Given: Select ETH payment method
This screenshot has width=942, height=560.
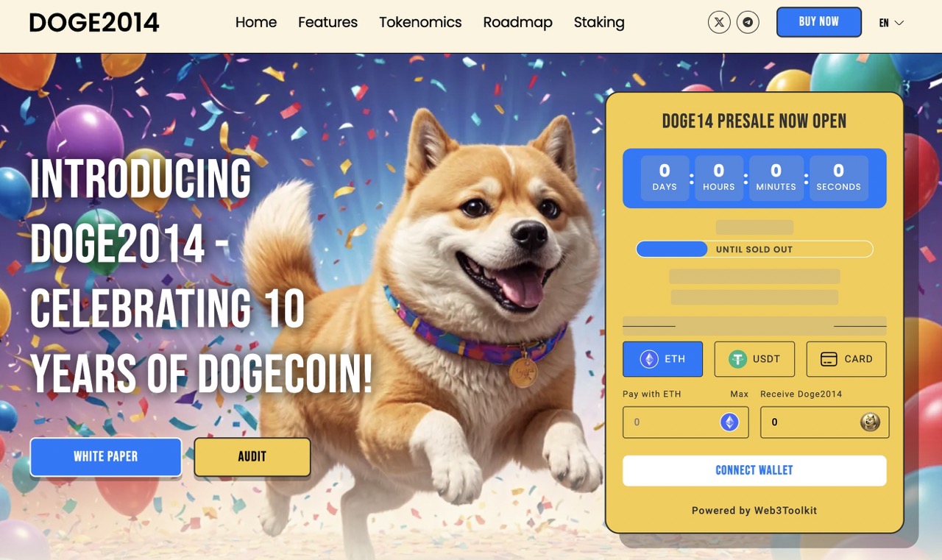Looking at the screenshot, I should point(662,359).
